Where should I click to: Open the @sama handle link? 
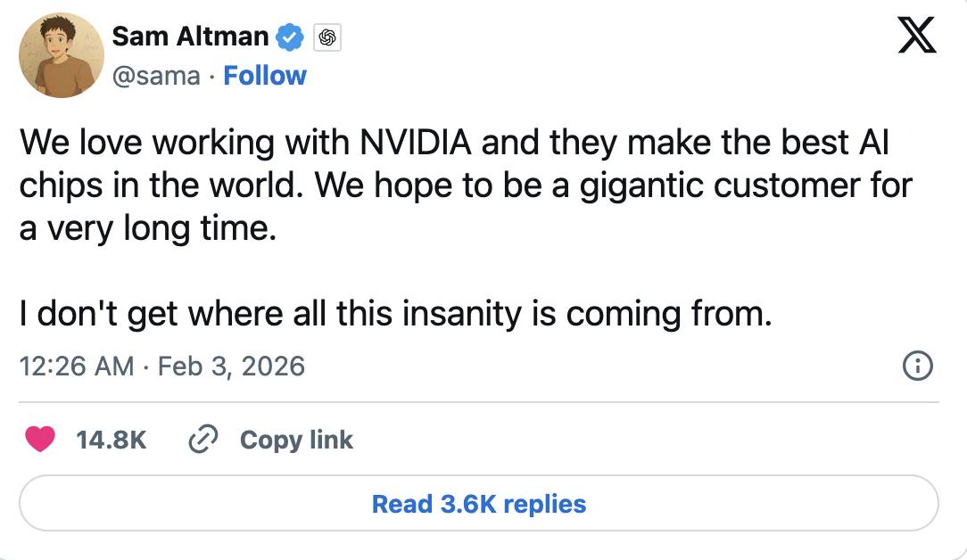pyautogui.click(x=155, y=76)
